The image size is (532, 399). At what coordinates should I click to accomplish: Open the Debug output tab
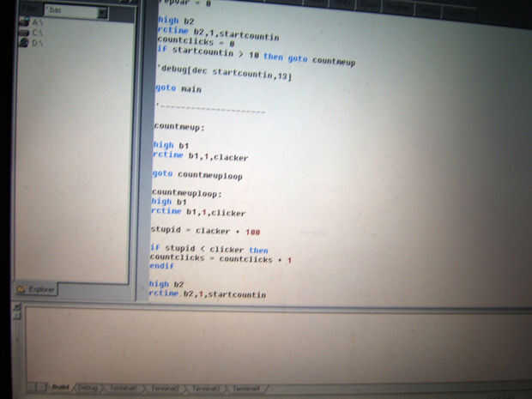click(88, 387)
